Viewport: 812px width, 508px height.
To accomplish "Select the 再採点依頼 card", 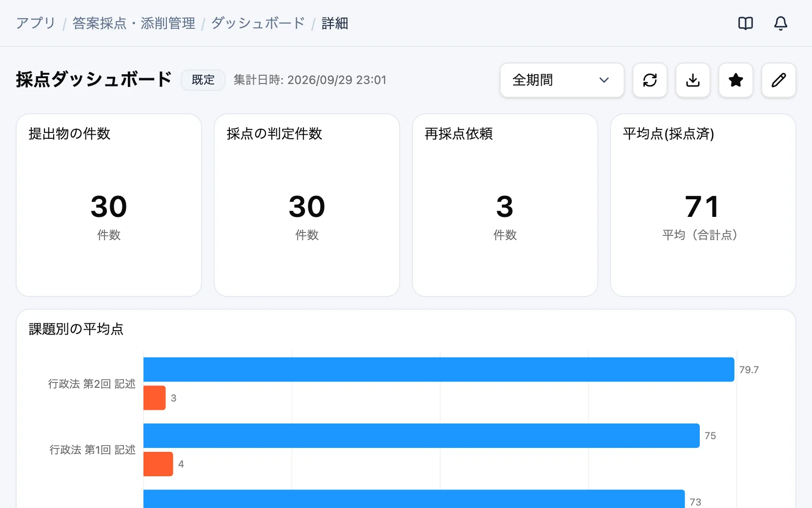I will tap(505, 205).
